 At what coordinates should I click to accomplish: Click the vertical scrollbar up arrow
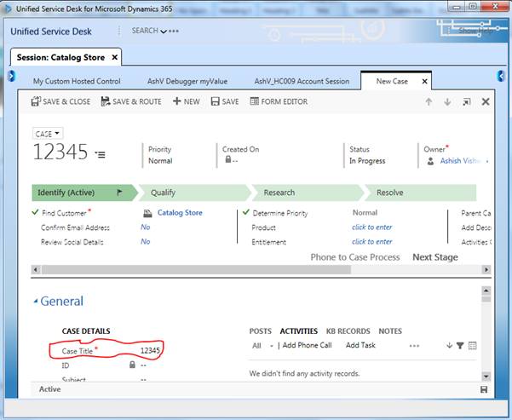coord(486,291)
